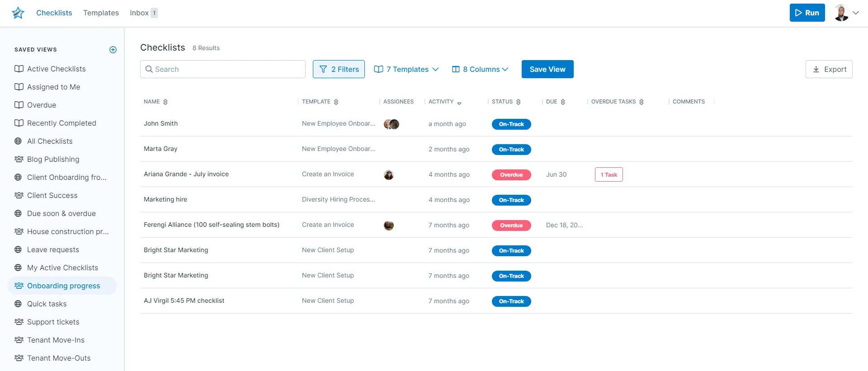This screenshot has height=371, width=868.
Task: Click the Export button
Action: 829,69
